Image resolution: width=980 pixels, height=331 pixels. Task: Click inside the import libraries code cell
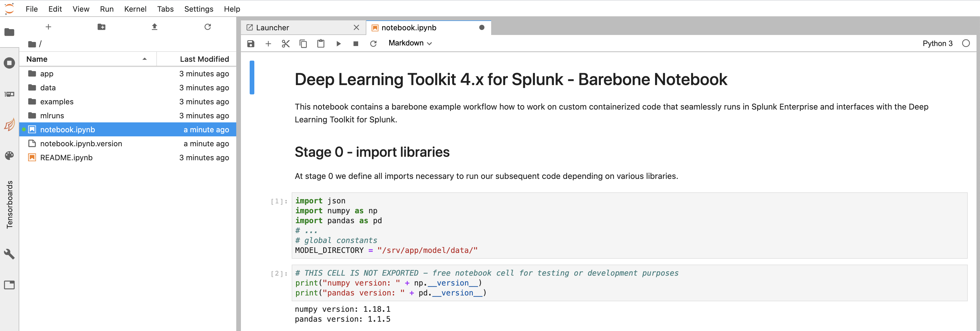pos(629,225)
